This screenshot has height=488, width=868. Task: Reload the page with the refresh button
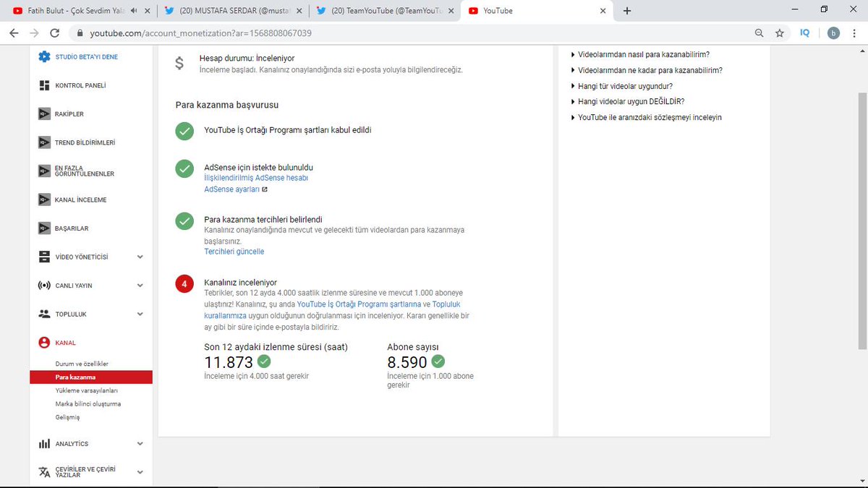[x=55, y=33]
